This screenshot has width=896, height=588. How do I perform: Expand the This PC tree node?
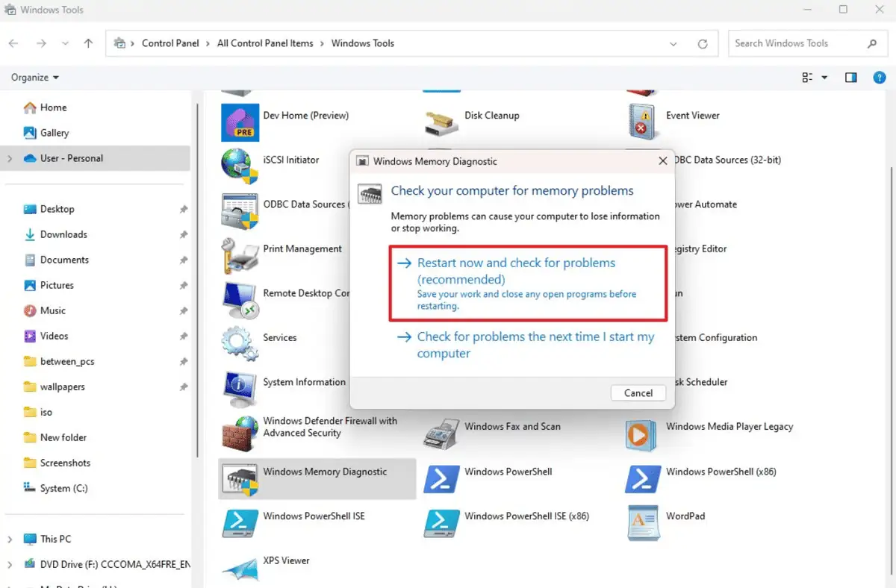(10, 539)
